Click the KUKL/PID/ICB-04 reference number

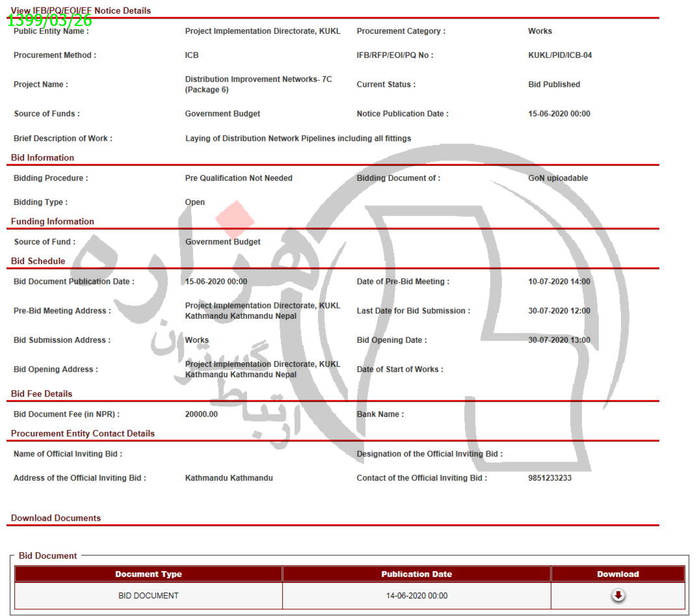point(560,55)
